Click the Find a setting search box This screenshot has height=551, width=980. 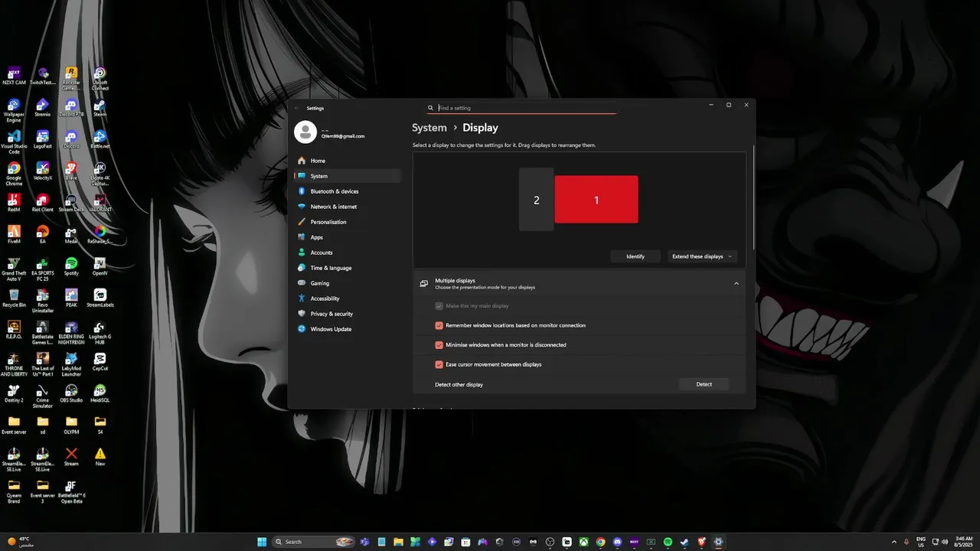tap(522, 108)
